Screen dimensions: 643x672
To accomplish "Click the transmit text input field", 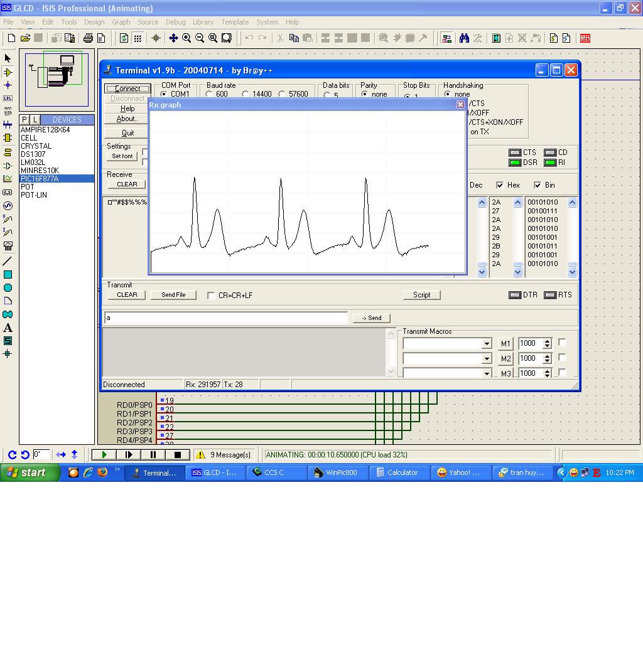I will pos(226,317).
